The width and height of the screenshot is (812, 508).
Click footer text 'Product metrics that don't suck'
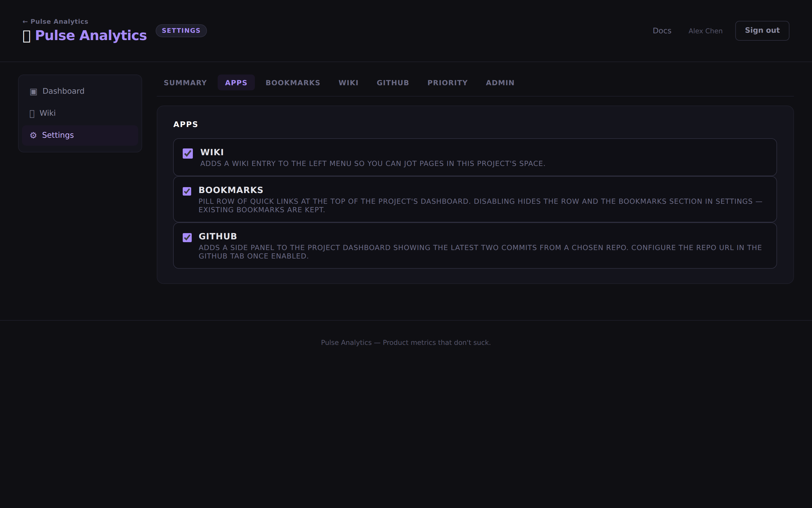pyautogui.click(x=436, y=343)
